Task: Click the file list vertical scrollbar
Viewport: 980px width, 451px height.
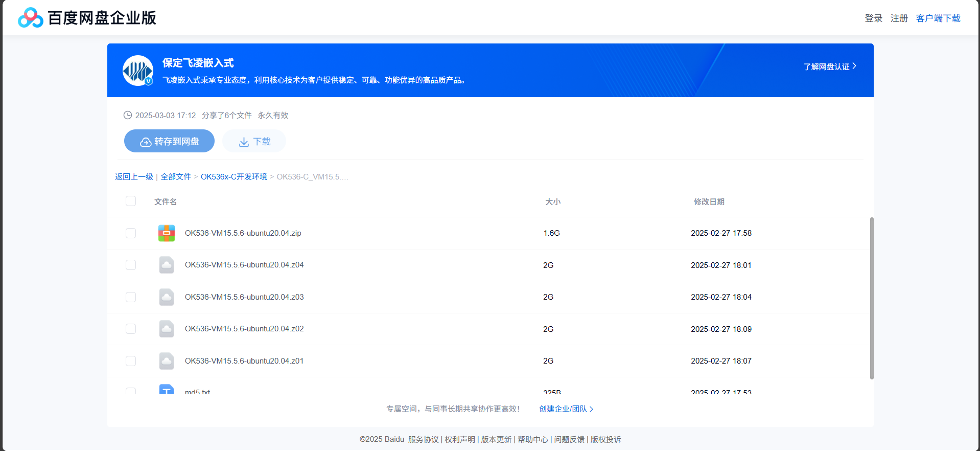Action: (872, 298)
